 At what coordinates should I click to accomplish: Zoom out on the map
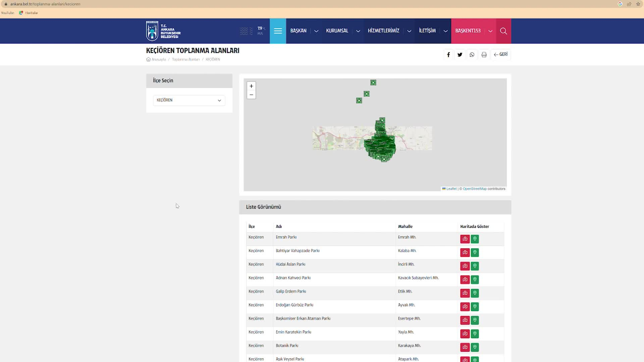coord(251,95)
